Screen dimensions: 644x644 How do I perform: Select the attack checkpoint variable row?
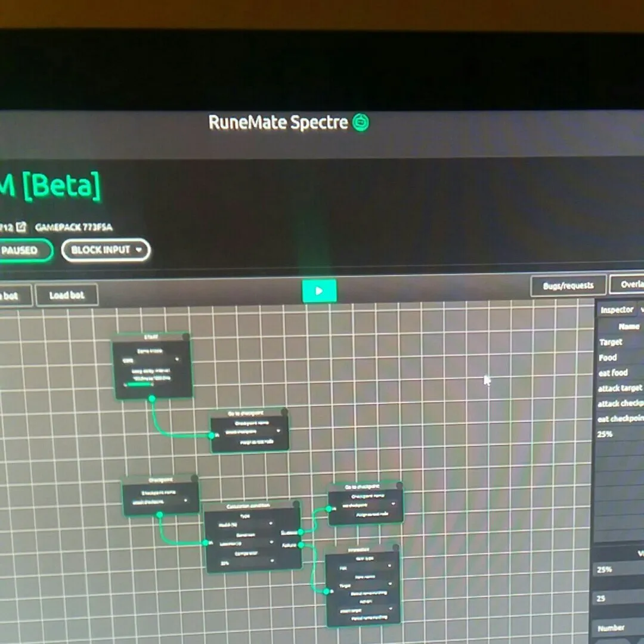pyautogui.click(x=620, y=403)
